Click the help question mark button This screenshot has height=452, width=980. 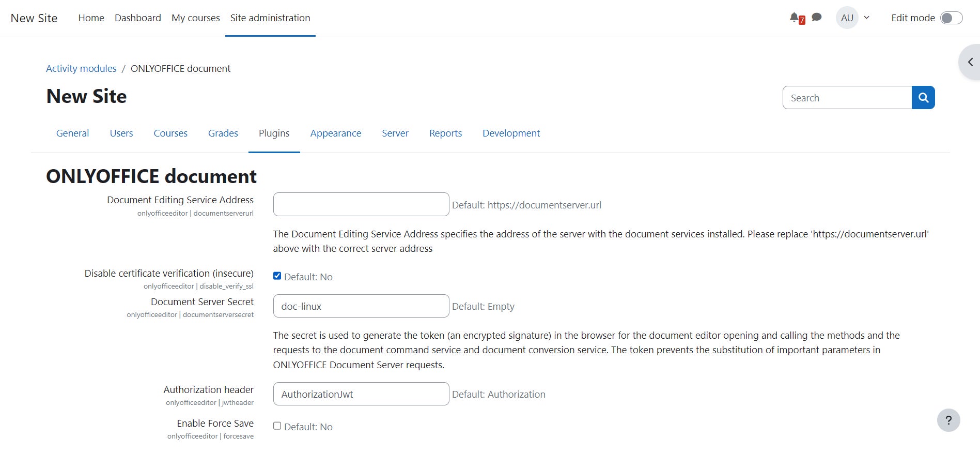(948, 420)
